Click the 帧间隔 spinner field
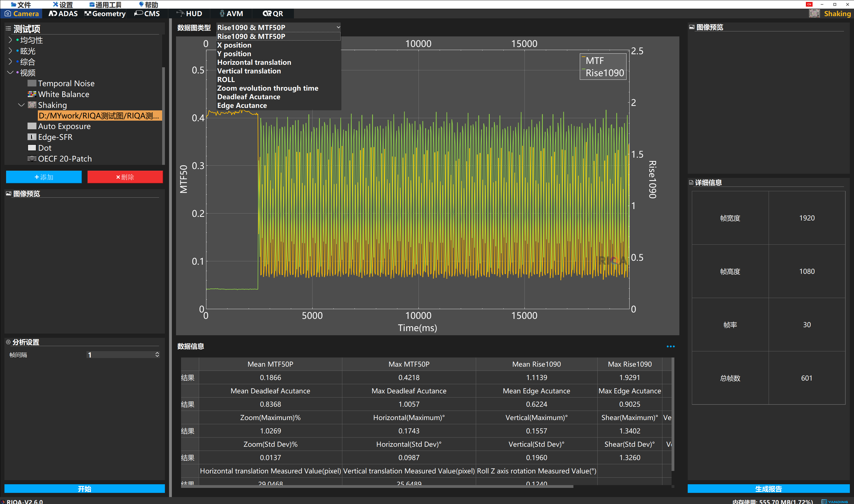 pos(120,354)
